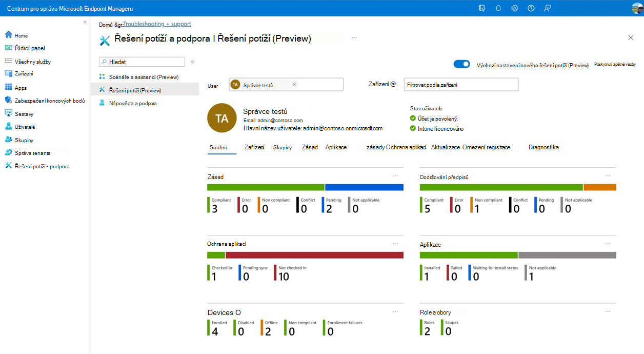Open Zásad card ellipsis menu
This screenshot has width=644, height=354.
click(x=395, y=175)
